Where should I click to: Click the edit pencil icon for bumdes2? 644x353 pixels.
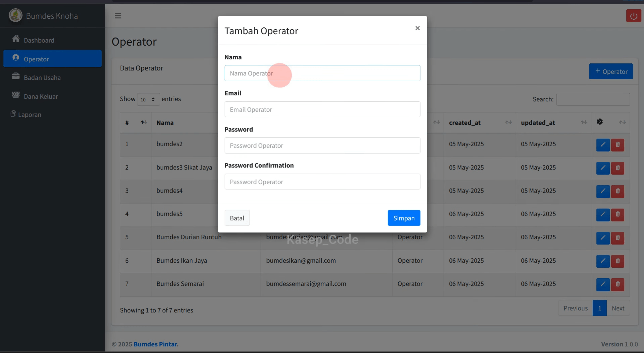point(603,145)
